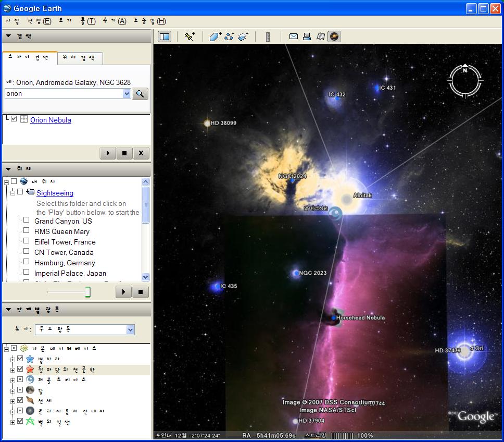The height and width of the screenshot is (442, 504).
Task: Uncheck the Orion Nebula search result
Action: (x=14, y=119)
